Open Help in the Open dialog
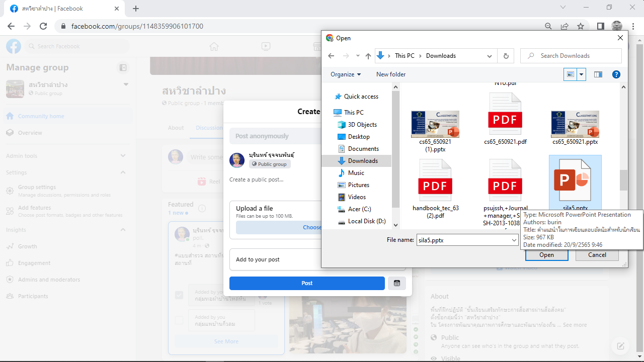This screenshot has width=644, height=362. (616, 74)
